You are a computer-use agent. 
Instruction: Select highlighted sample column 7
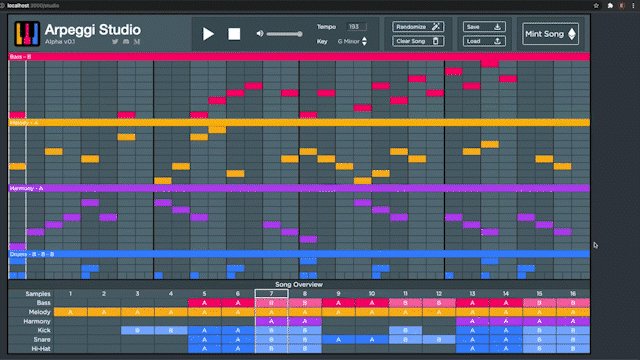point(271,293)
